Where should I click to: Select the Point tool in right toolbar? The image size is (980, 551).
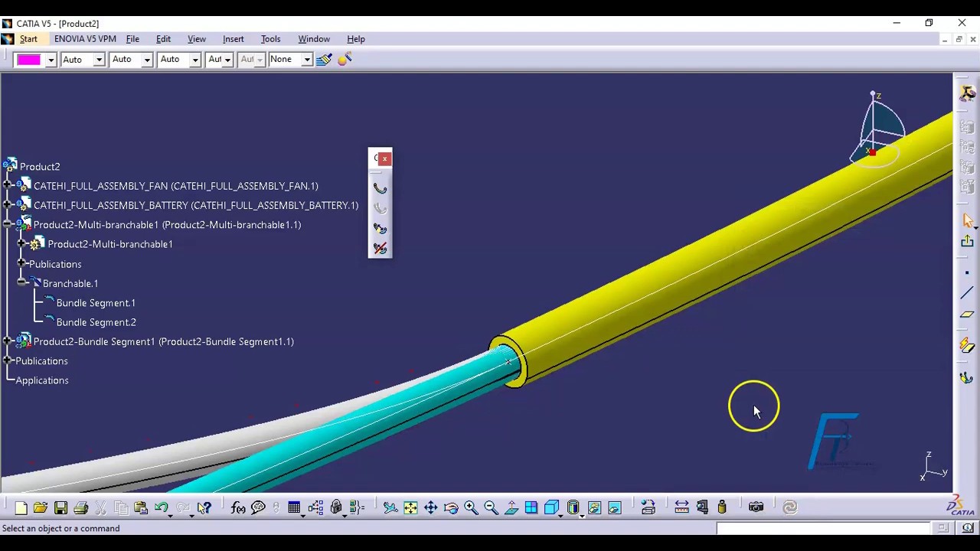click(967, 272)
